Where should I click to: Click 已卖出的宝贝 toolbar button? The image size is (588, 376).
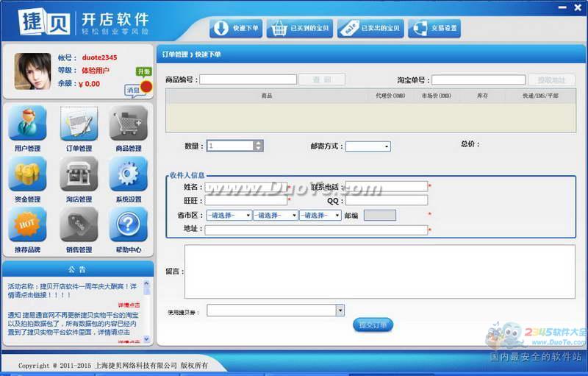point(370,28)
